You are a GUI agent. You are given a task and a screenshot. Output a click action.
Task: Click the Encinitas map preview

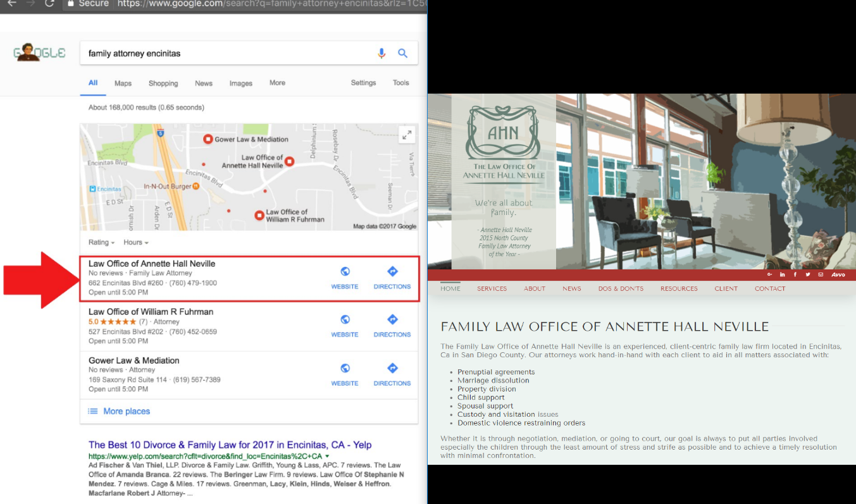point(249,177)
